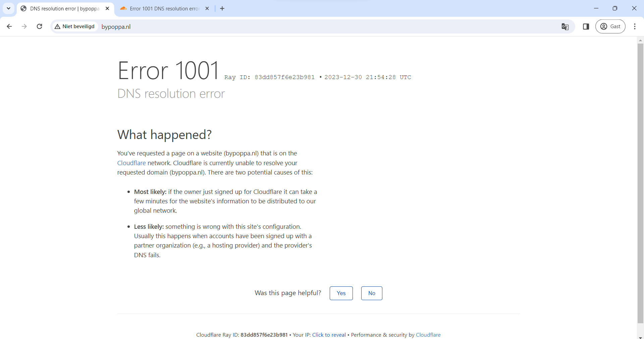The image size is (644, 339).
Task: Click the 'Was this page helpful?' text
Action: (x=288, y=293)
